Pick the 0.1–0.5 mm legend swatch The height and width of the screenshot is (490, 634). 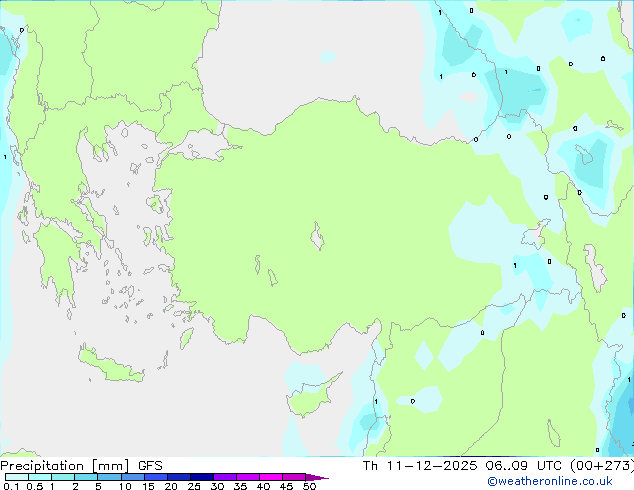(x=17, y=477)
